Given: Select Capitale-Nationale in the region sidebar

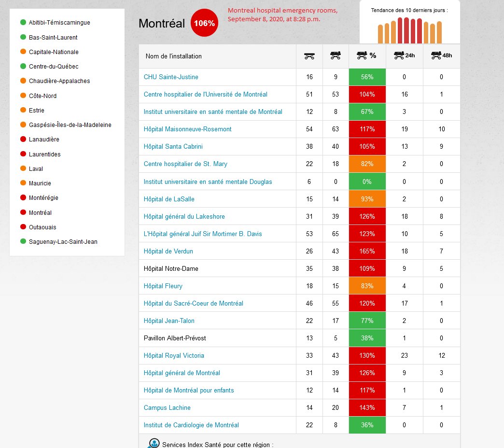Looking at the screenshot, I should click(54, 52).
